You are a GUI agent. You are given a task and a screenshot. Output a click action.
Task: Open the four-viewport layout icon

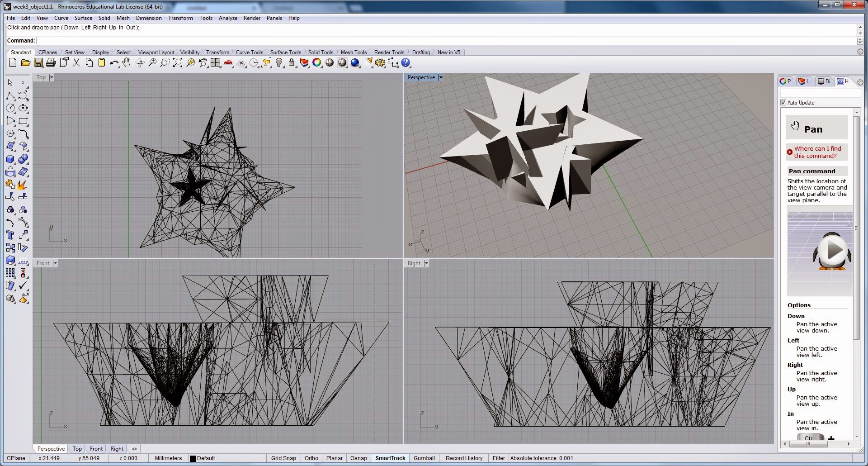216,63
